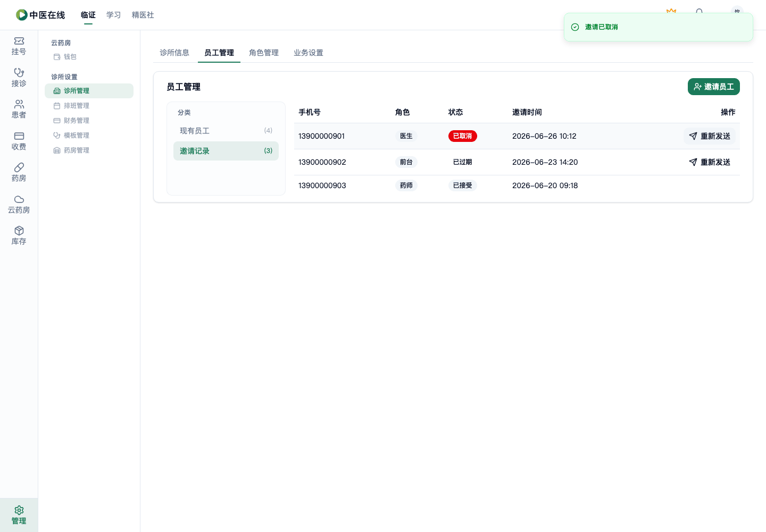
Task: Click the 分类 label
Action: click(x=184, y=113)
